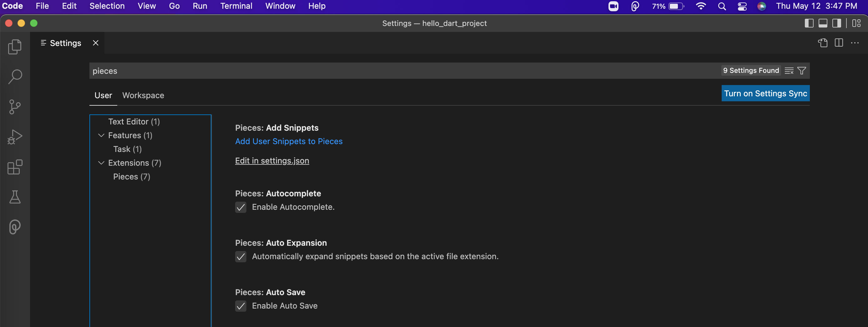Open editor More Actions ellipsis
868x327 pixels.
[x=855, y=43]
